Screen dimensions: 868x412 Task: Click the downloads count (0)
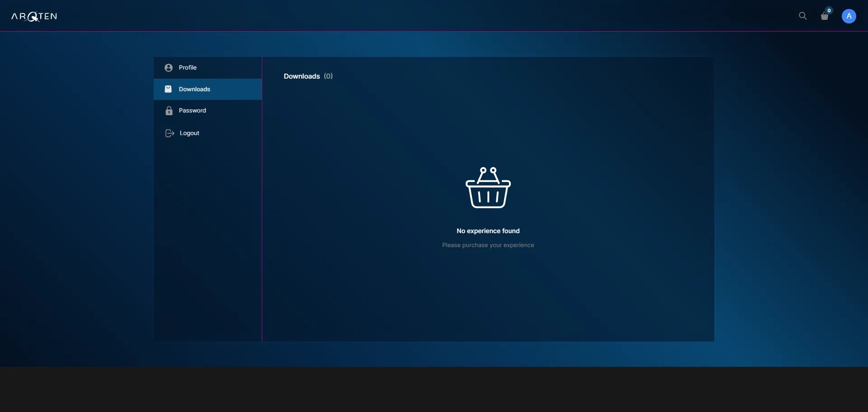pyautogui.click(x=328, y=76)
